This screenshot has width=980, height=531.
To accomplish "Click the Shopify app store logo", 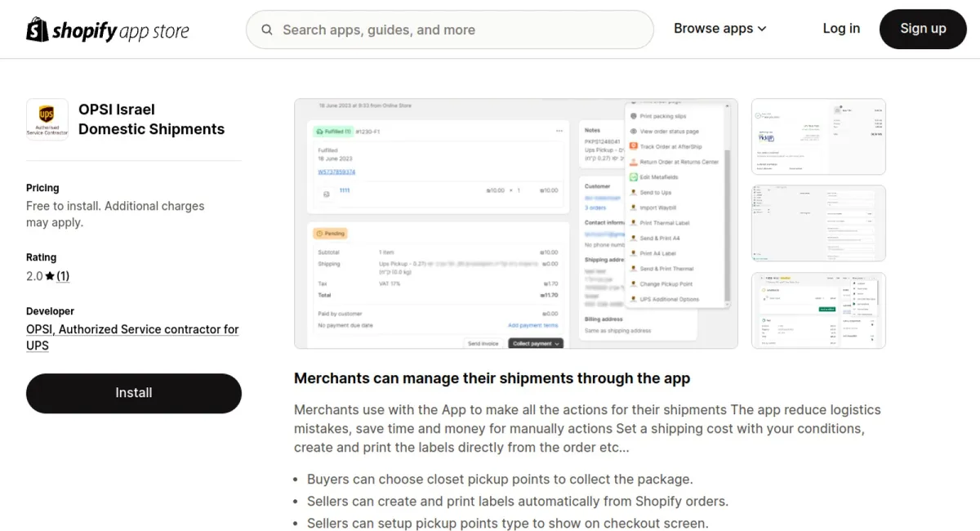I will pos(108,30).
